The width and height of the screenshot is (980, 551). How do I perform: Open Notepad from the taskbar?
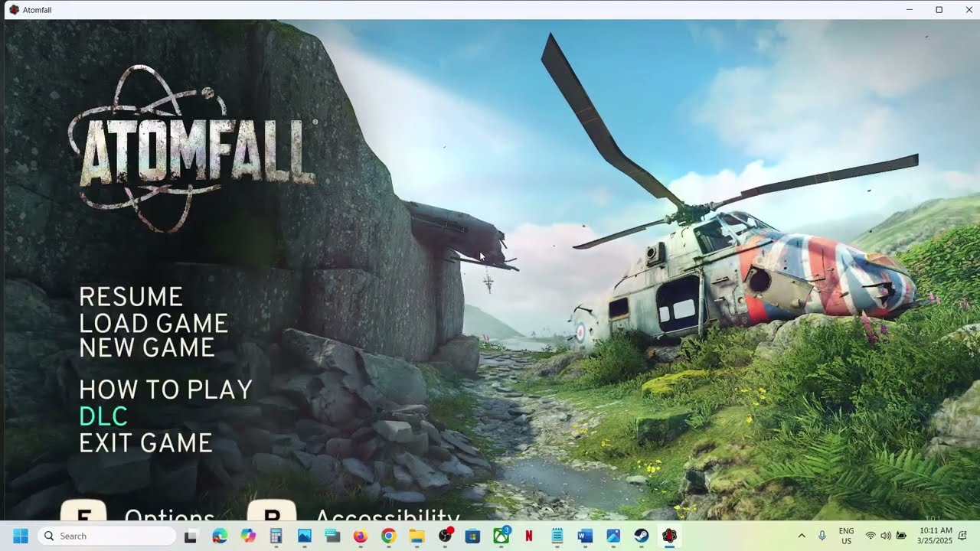tap(557, 536)
